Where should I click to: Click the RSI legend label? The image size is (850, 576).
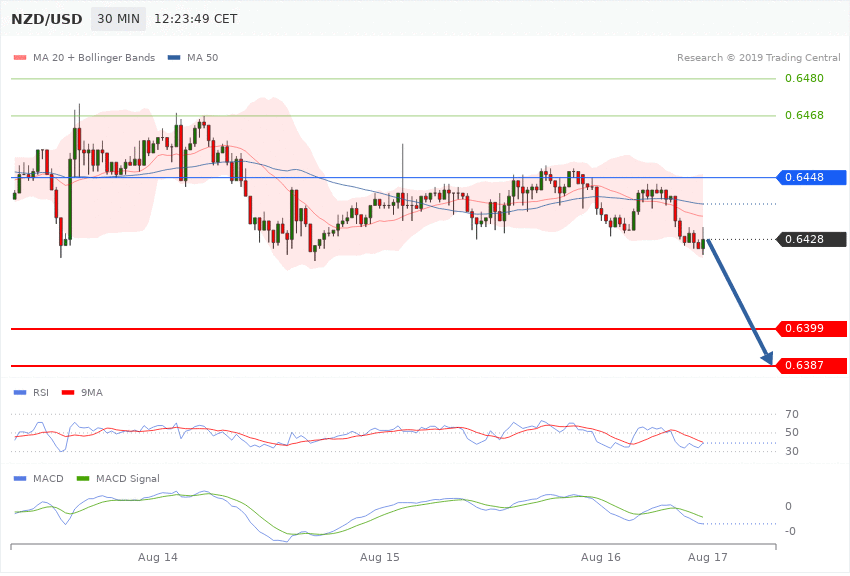(x=41, y=392)
